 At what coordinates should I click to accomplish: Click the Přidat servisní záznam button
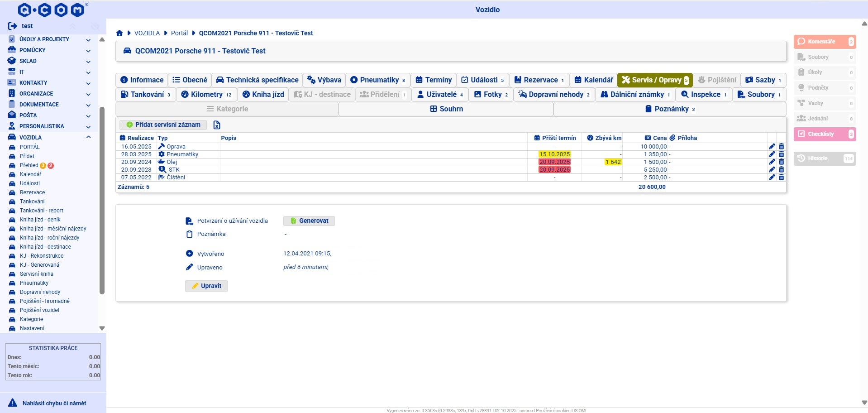pos(163,125)
